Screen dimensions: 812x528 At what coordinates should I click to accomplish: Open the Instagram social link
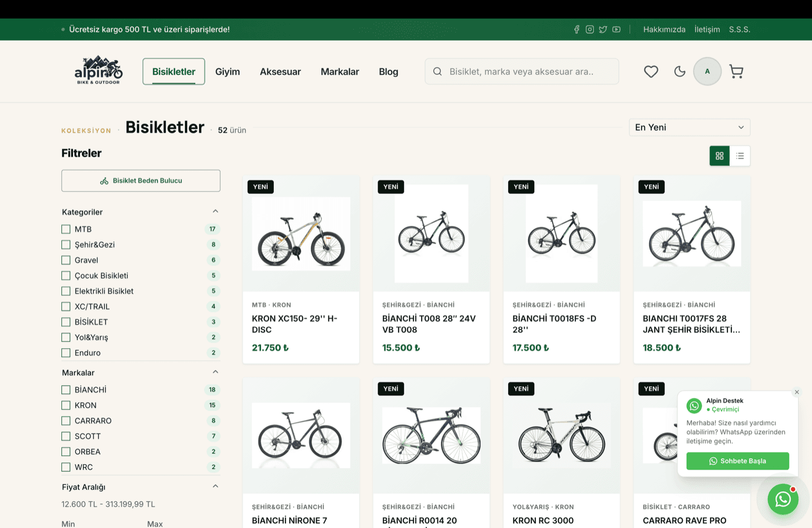pos(590,30)
